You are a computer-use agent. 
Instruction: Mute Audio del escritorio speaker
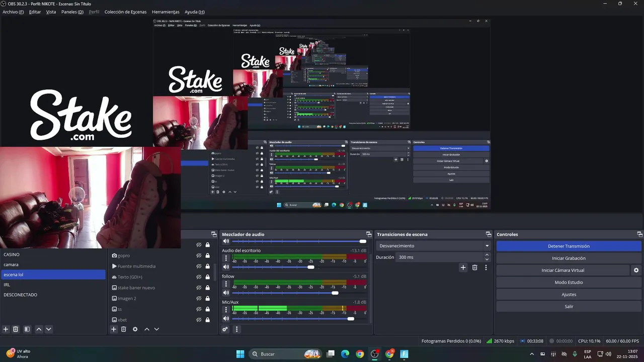(x=226, y=267)
